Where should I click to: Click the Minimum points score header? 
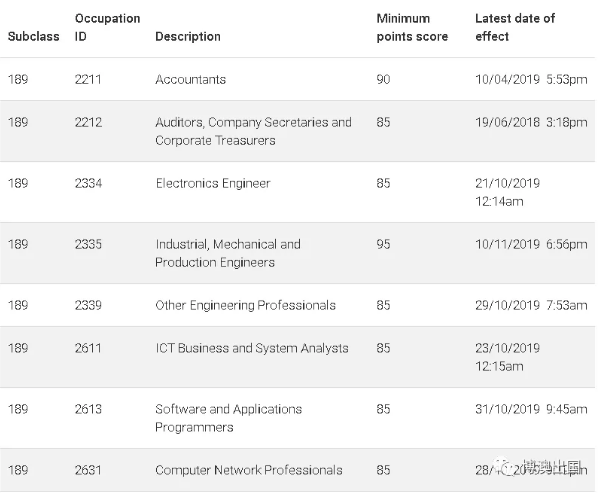412,27
